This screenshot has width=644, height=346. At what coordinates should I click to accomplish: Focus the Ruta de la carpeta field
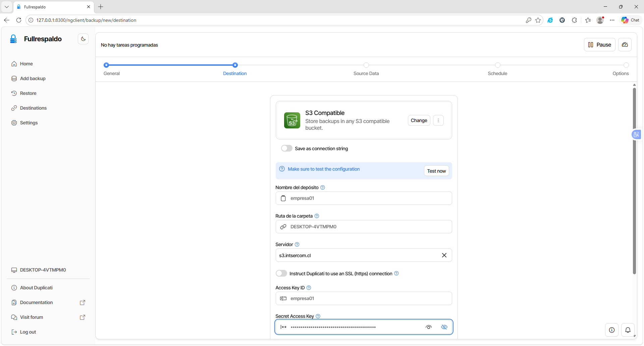(x=364, y=227)
